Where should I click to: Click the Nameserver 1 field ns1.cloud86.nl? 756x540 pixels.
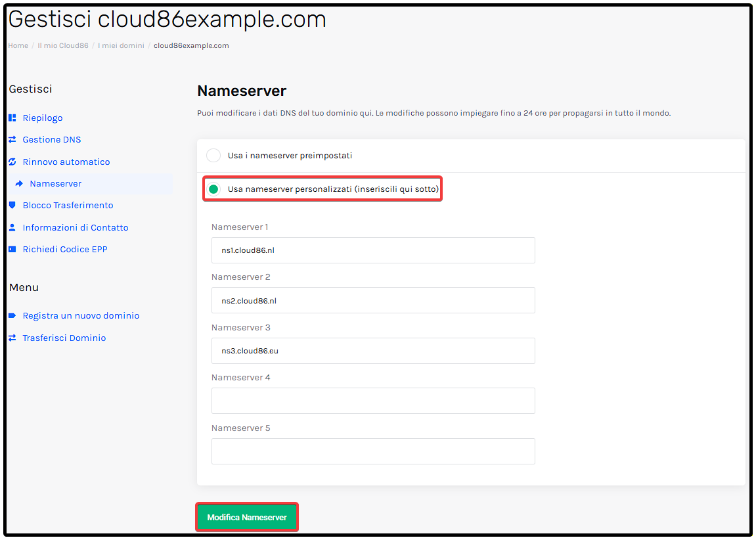click(373, 250)
